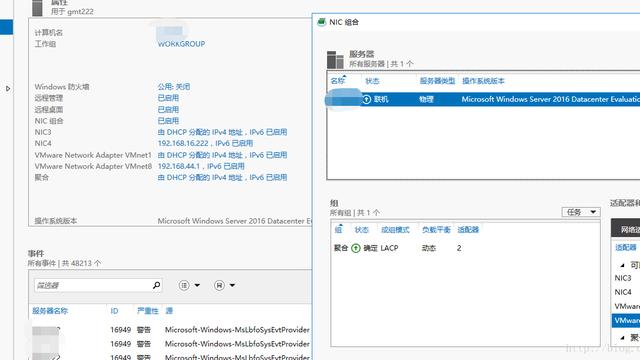Click the NIC teaming window title icon
The height and width of the screenshot is (360, 640).
(x=322, y=22)
